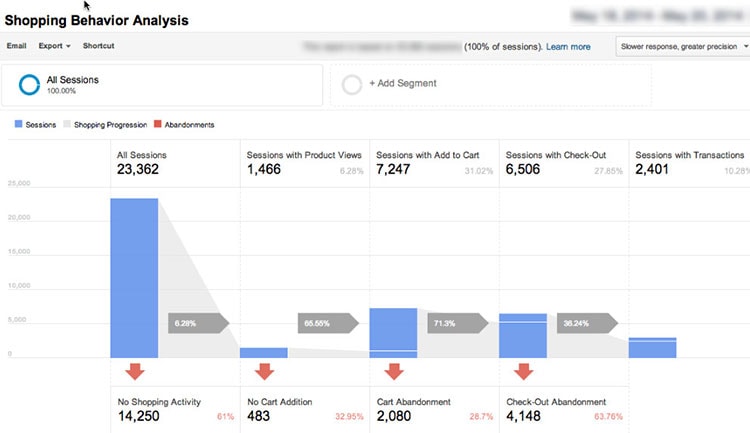This screenshot has height=433, width=750.
Task: Click the All Sessions segment circle icon
Action: (x=29, y=85)
